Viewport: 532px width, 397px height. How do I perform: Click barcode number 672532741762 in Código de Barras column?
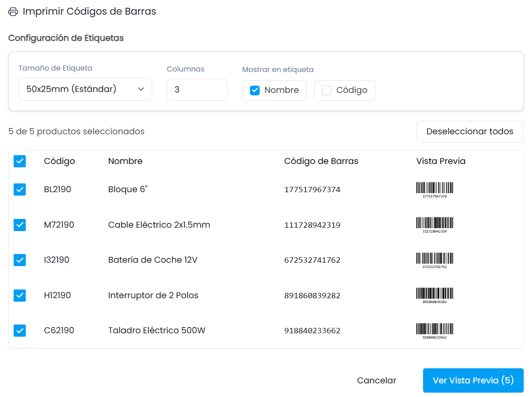click(312, 260)
